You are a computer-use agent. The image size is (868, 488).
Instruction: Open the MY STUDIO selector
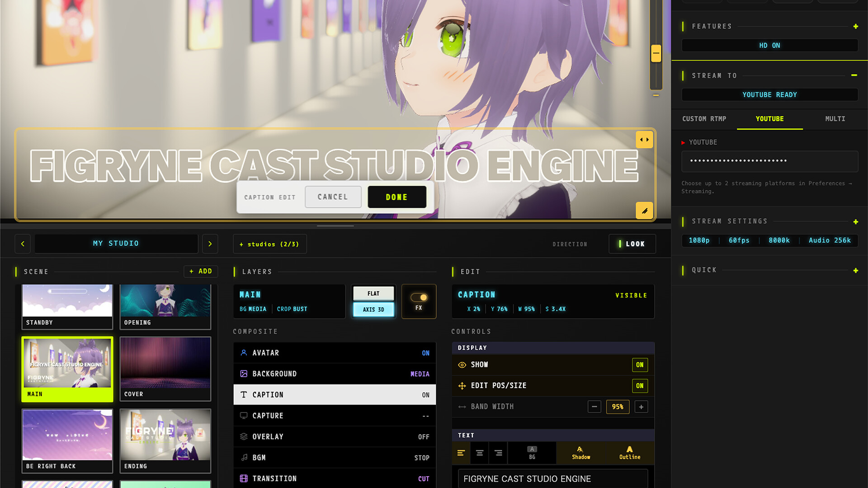[x=116, y=244]
